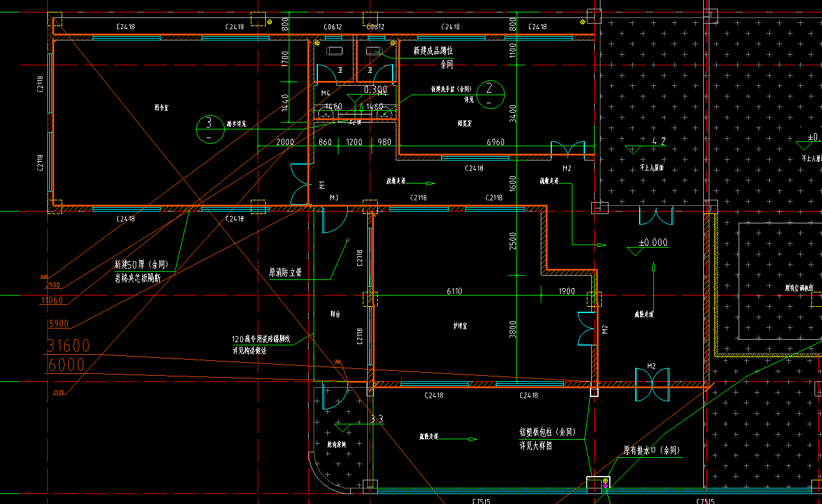Viewport: 822px width, 504px height.
Task: Pick the 3.3 elevation value
Action: (x=376, y=419)
